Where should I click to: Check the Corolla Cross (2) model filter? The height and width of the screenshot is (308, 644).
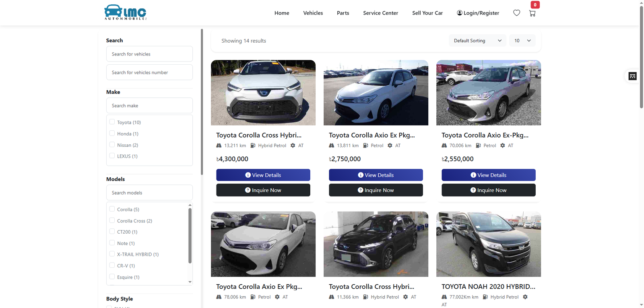[112, 220]
